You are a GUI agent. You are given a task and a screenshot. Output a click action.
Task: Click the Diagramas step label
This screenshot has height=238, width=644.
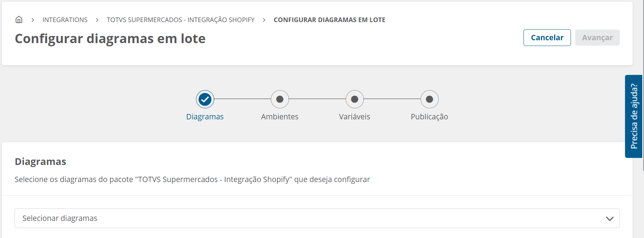[x=205, y=117]
